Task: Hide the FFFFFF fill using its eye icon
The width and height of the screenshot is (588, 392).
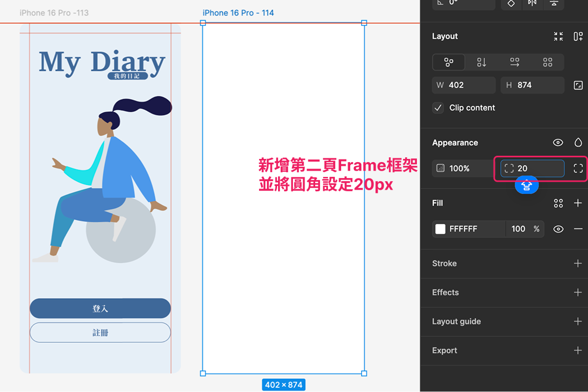Action: (x=558, y=229)
